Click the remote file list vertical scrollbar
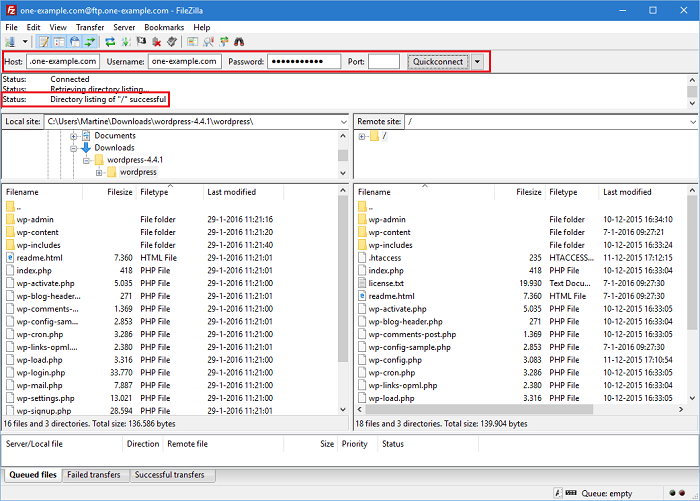 click(694, 300)
